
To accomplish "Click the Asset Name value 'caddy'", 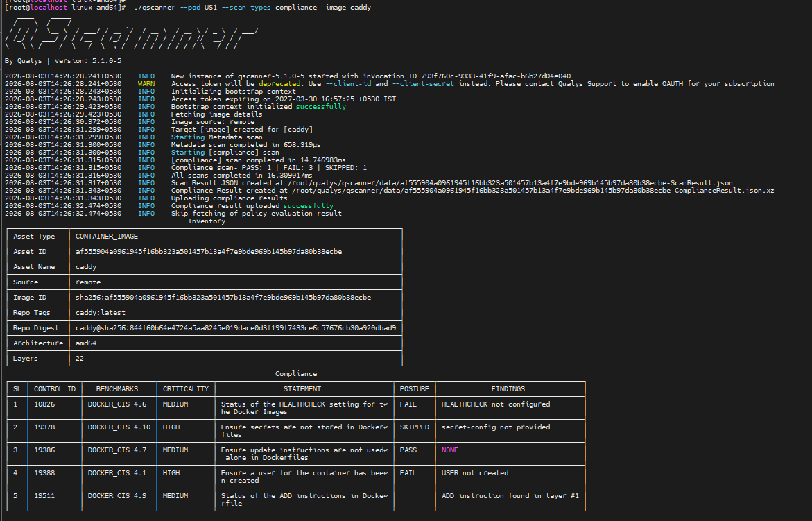I will click(x=86, y=266).
